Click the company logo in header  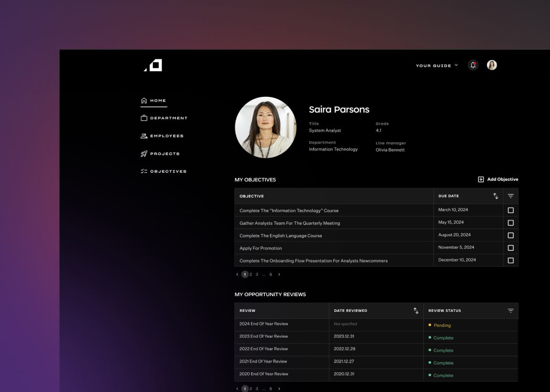pyautogui.click(x=154, y=65)
